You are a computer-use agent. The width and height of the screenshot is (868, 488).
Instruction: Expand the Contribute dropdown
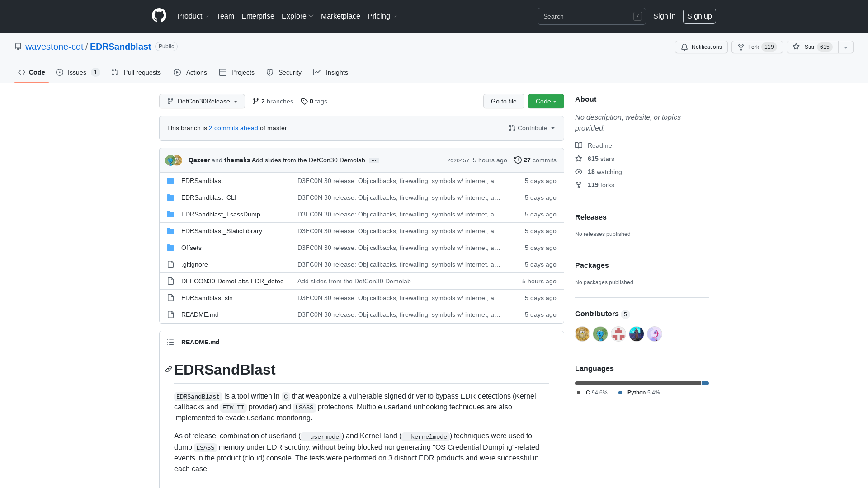[x=531, y=128]
